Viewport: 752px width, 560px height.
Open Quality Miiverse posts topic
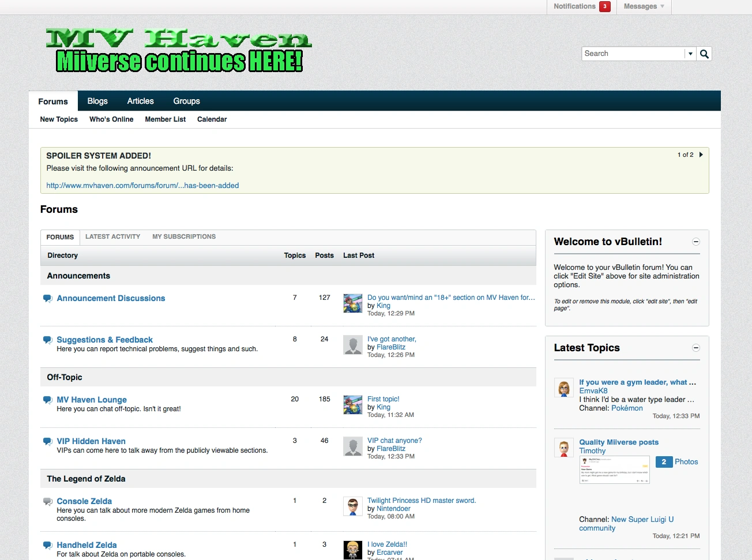tap(619, 442)
